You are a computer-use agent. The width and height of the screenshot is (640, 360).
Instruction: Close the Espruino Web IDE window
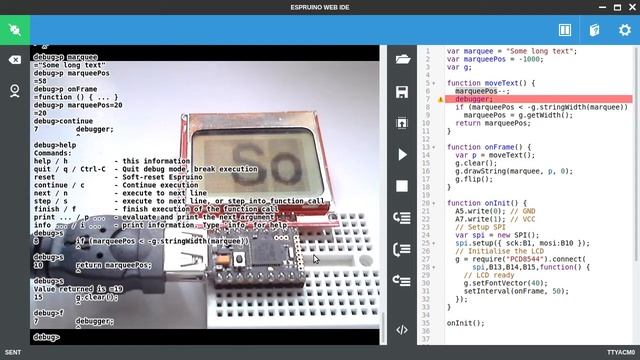click(x=632, y=7)
